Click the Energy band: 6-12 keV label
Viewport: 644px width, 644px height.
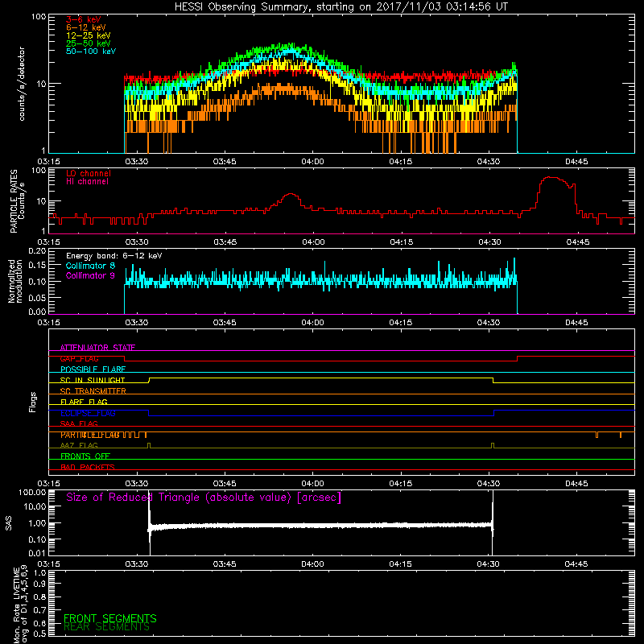pos(114,256)
